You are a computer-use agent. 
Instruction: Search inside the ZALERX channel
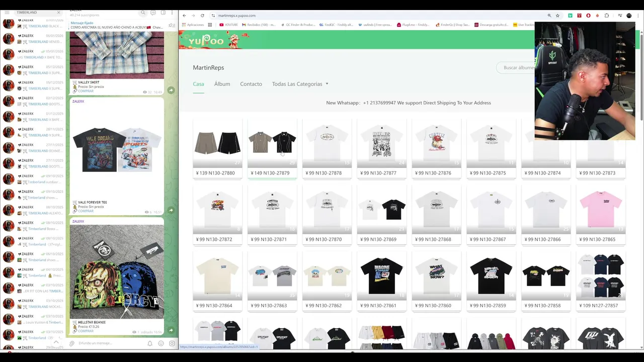[143, 12]
